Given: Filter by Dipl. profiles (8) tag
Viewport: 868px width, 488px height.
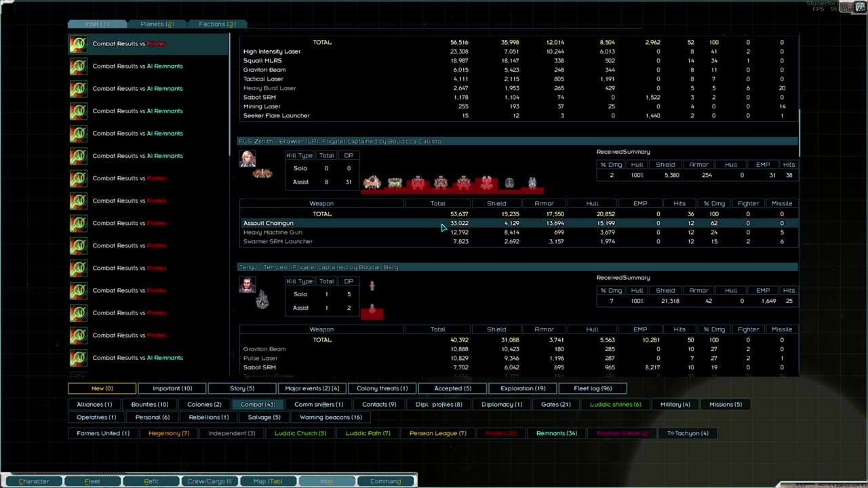Looking at the screenshot, I should click(439, 405).
